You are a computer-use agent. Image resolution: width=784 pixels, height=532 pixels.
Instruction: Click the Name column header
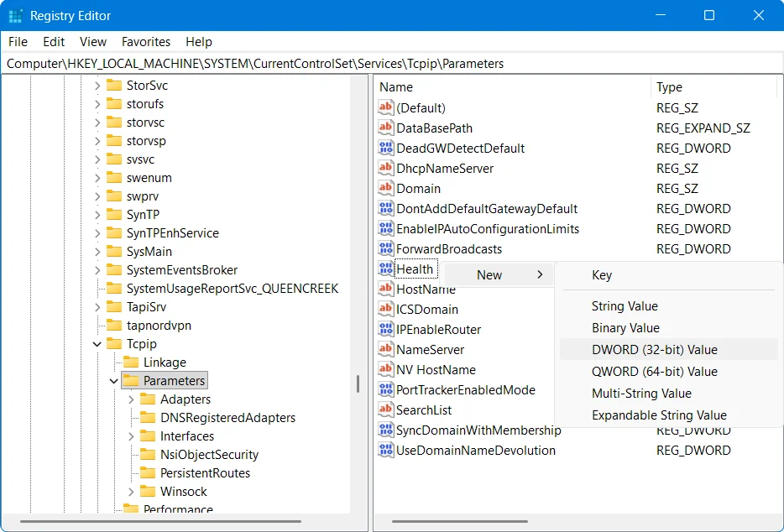click(512, 87)
